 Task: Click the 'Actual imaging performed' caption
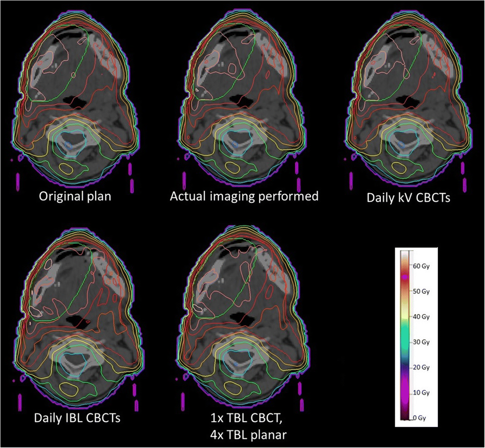point(244,196)
